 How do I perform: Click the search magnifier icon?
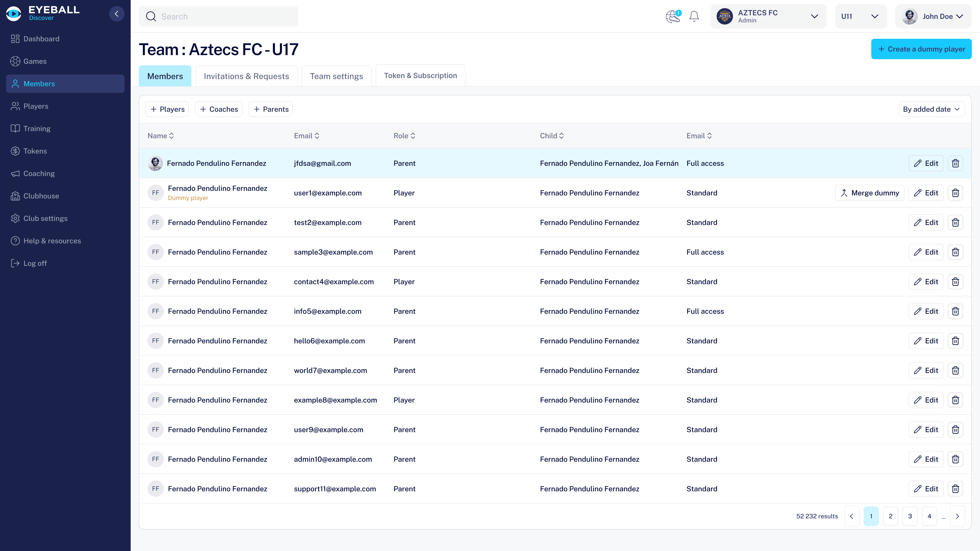click(x=151, y=16)
